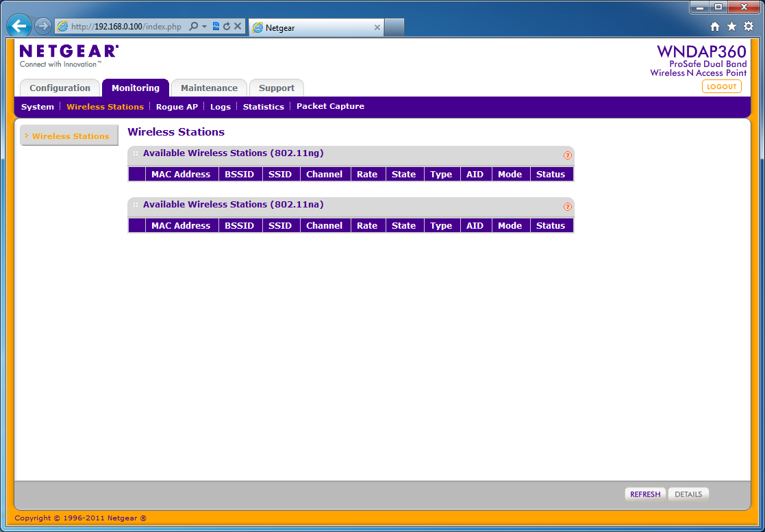765x532 pixels.
Task: Click Rate column in 802.11na table
Action: pos(367,225)
